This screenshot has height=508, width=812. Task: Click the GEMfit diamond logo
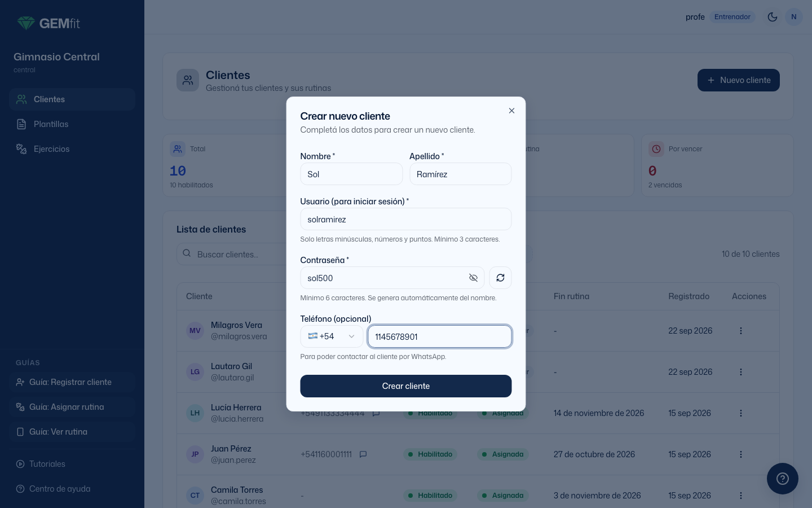click(x=26, y=23)
